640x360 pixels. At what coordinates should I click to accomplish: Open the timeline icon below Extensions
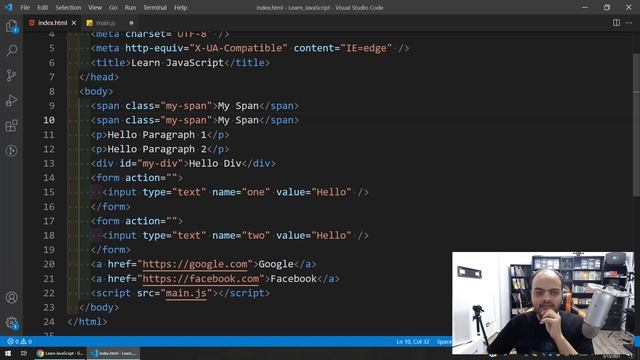[x=11, y=151]
